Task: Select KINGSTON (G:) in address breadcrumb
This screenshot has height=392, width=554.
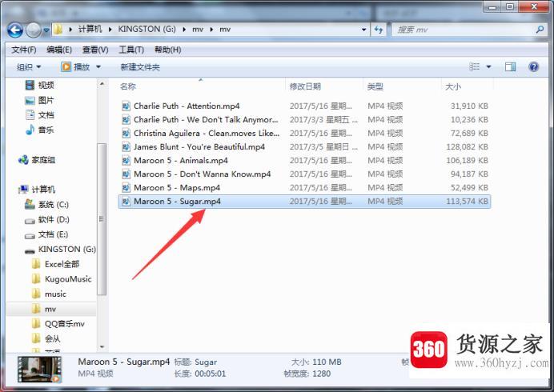Action: click(147, 30)
